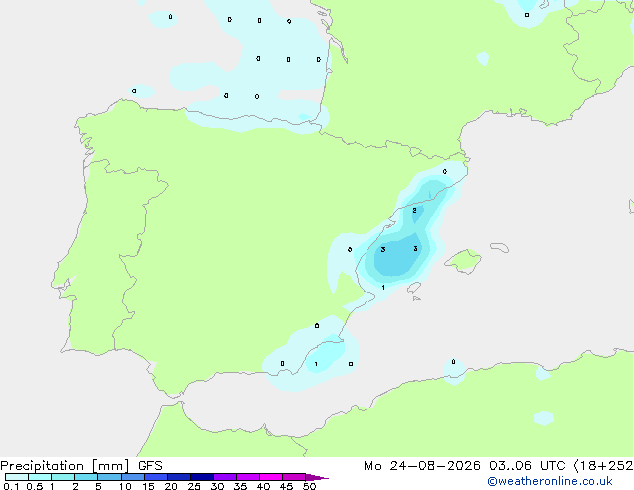Viewport: 634px width, 490px height.
Task: Click the 'Precipitation [mm]' title text
Action: [65, 466]
